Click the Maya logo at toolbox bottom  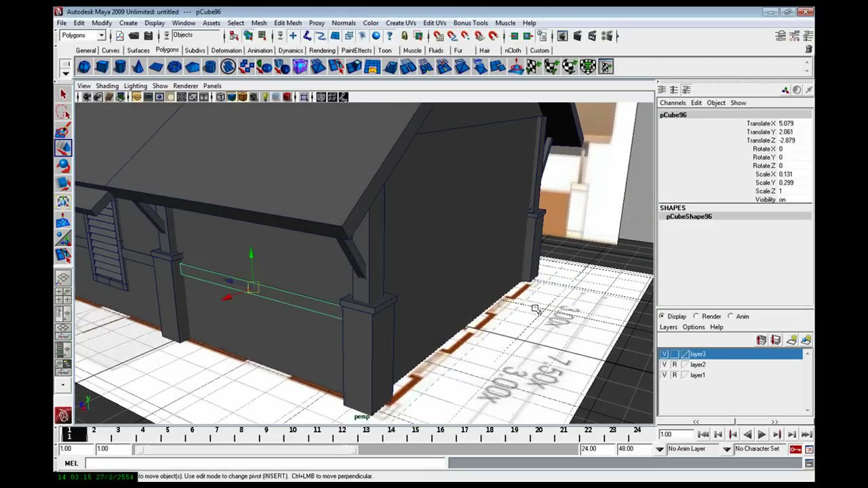[63, 415]
